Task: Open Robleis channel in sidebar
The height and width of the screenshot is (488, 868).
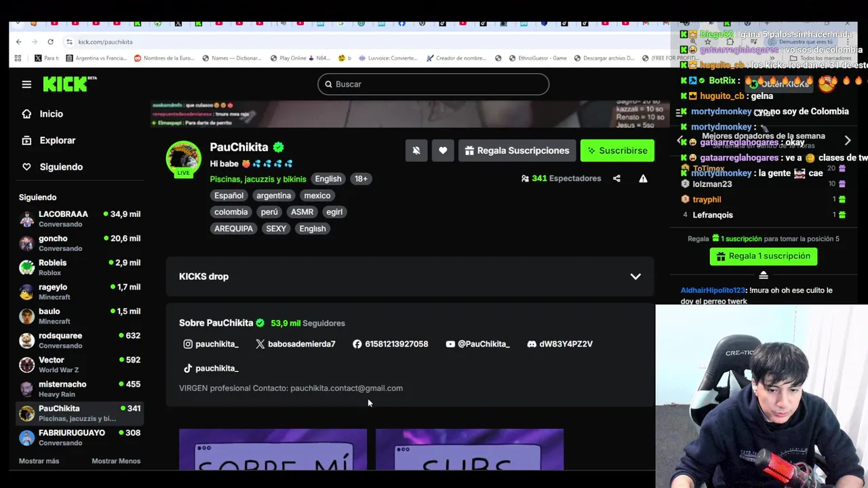Action: 80,268
